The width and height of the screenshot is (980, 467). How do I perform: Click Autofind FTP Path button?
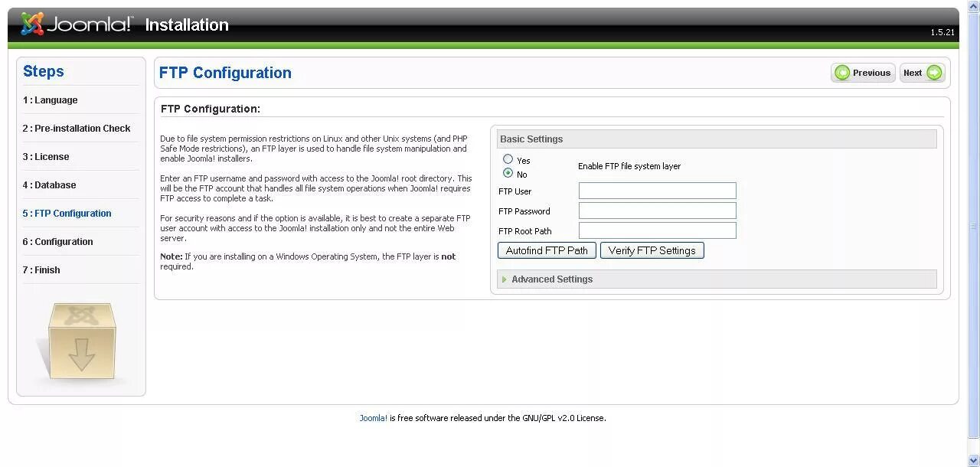point(547,250)
